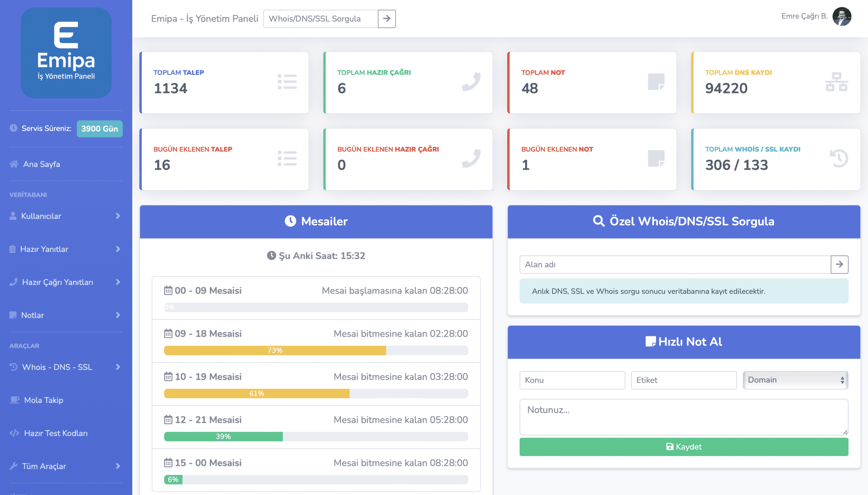
Task: Open Mola Takip from the sidebar
Action: click(43, 400)
